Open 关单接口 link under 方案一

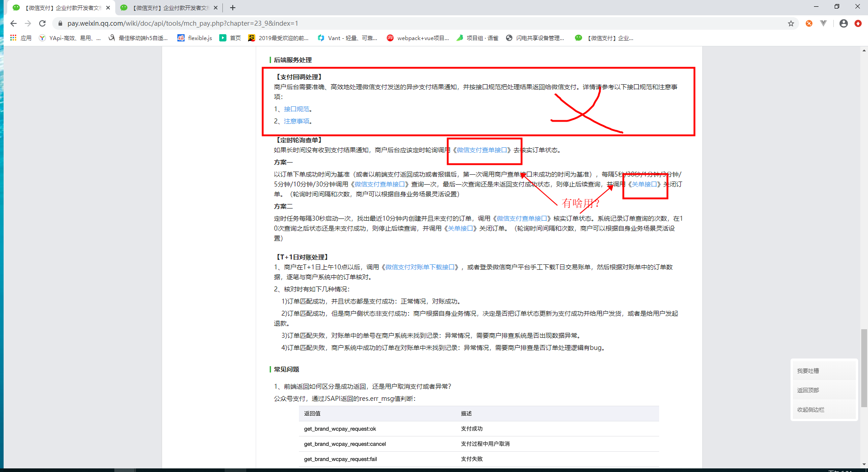coord(644,184)
